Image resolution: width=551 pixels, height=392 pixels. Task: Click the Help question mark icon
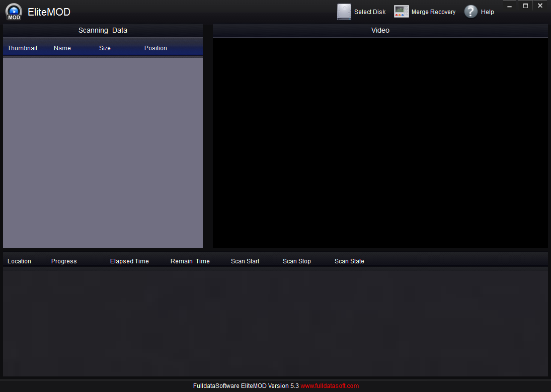click(x=471, y=12)
